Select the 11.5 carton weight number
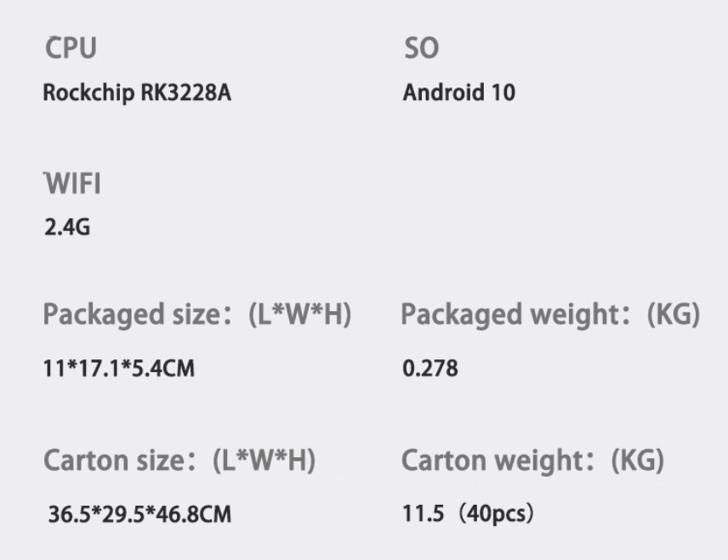 418,515
